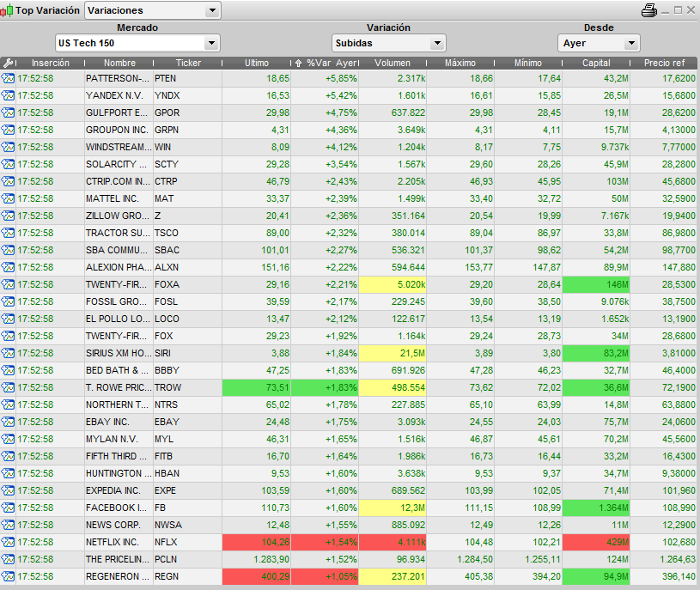This screenshot has height=590, width=700.
Task: Open chart icon for BED BATH row
Action: (x=8, y=370)
